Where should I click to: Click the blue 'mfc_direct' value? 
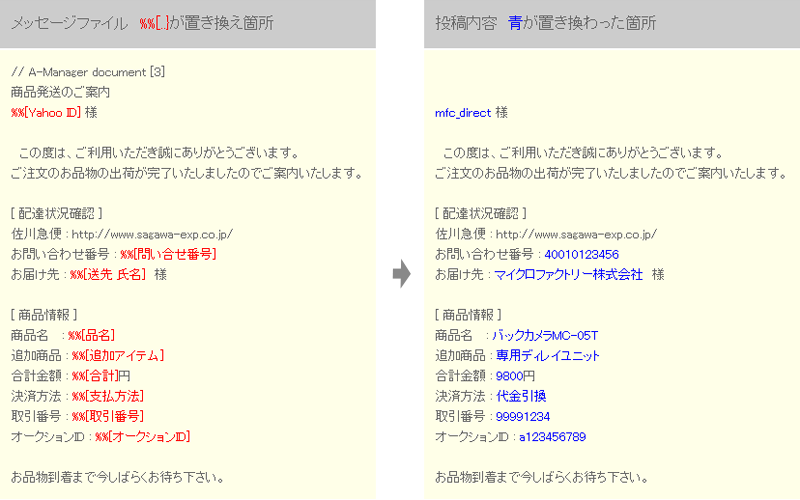coord(463,113)
